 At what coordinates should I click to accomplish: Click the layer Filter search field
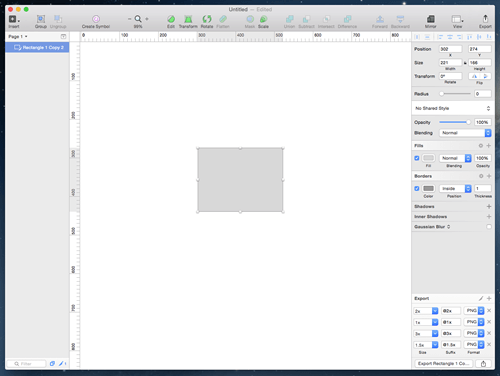pos(26,364)
